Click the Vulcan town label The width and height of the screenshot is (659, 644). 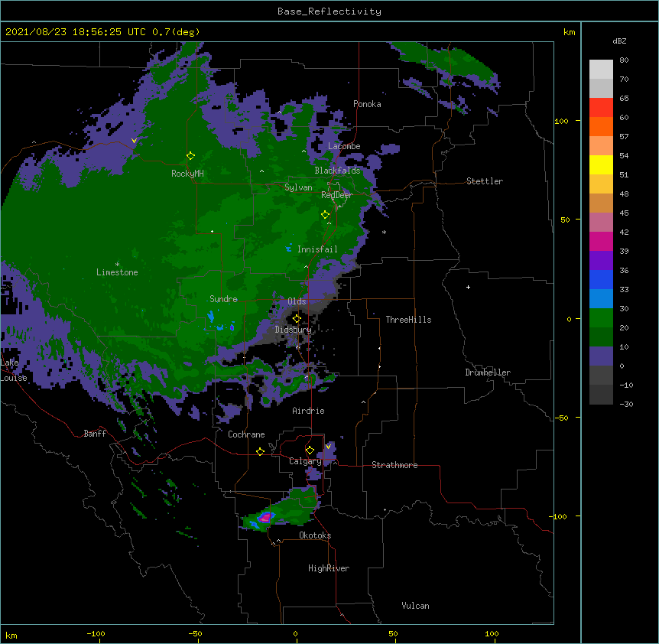[x=415, y=606]
